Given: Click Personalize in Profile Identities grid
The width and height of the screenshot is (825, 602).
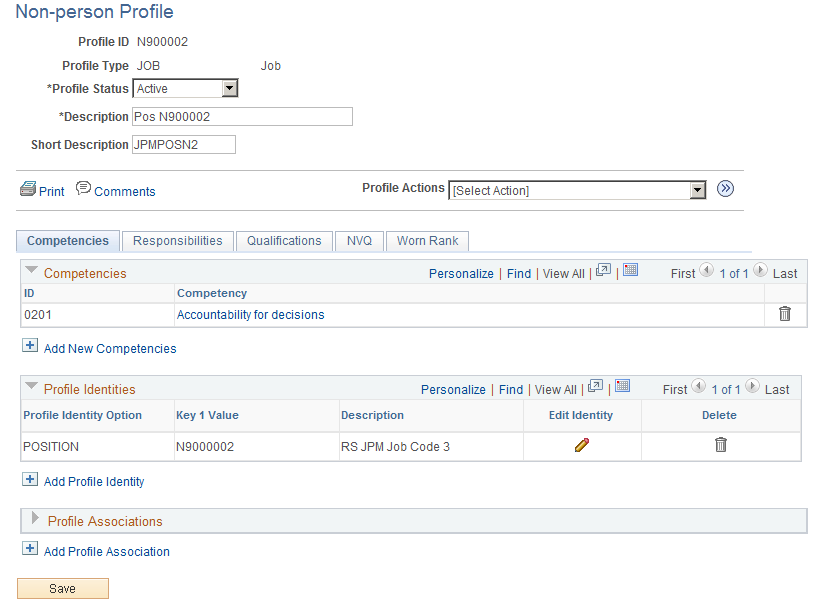Looking at the screenshot, I should point(453,389).
